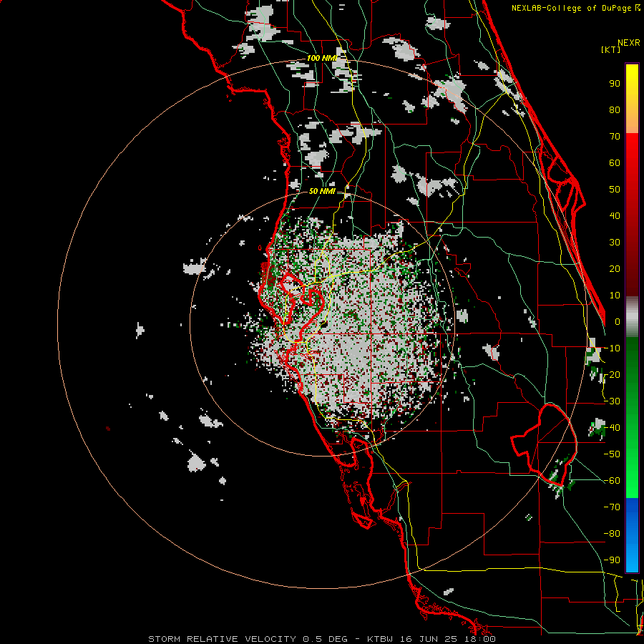Click the 50 NMI range ring label
644x644 pixels.
click(321, 191)
